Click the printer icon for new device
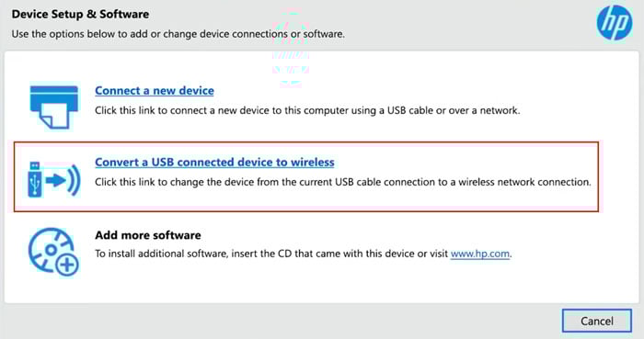Viewport: 644px width, 339px height. [54, 107]
